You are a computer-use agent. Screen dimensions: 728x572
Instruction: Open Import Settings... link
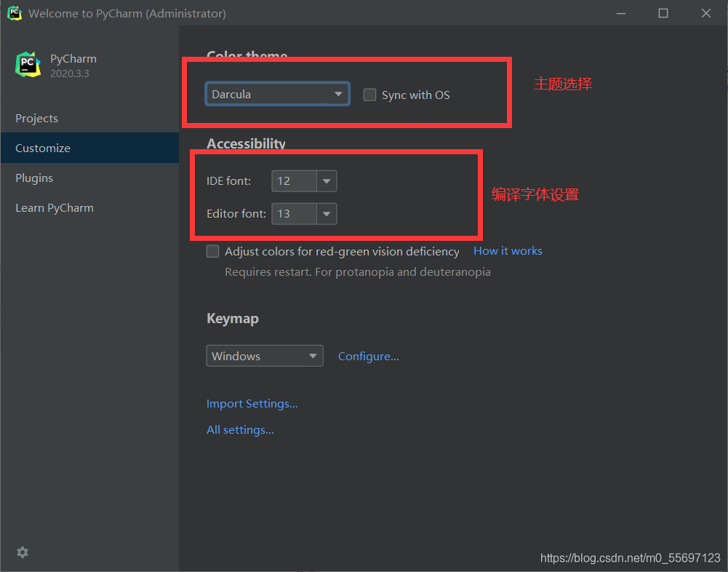point(252,404)
